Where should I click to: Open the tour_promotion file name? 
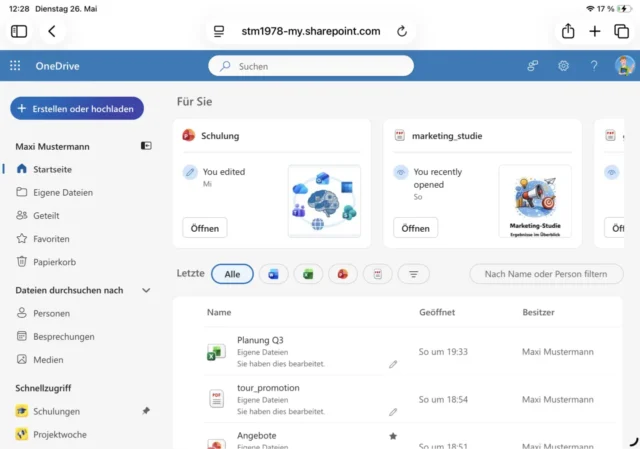[268, 388]
